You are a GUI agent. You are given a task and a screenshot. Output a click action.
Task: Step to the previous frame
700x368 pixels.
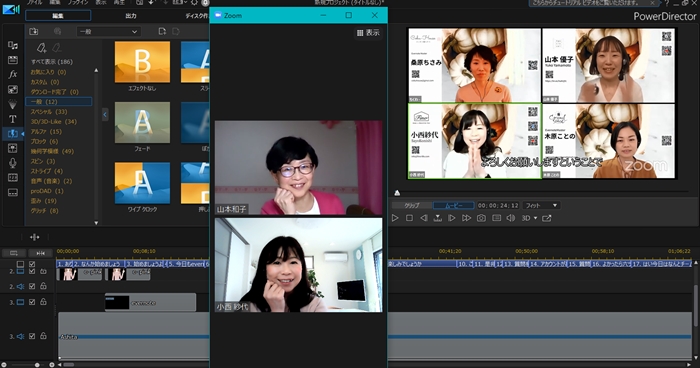(424, 218)
